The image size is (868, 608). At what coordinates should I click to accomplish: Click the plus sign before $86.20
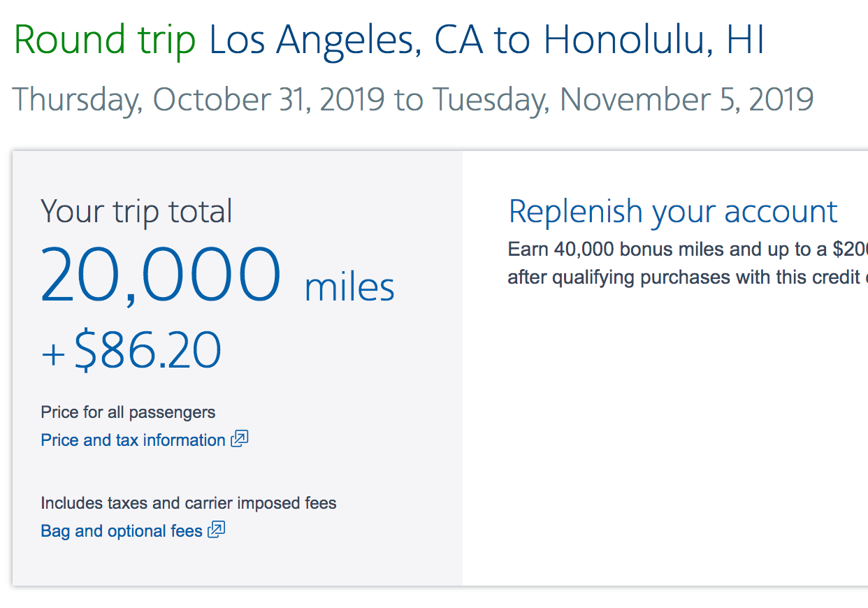pyautogui.click(x=53, y=354)
